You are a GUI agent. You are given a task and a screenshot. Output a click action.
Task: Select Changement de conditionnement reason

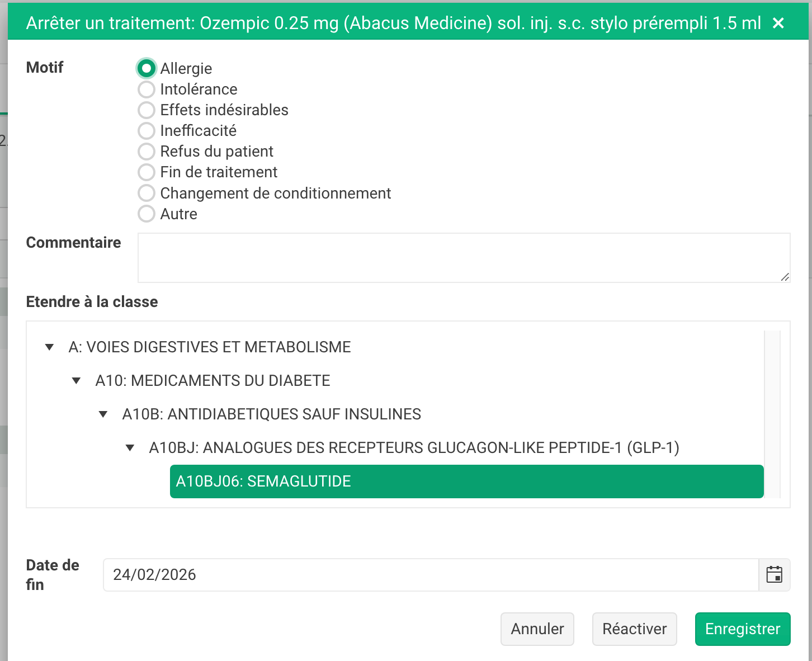147,193
